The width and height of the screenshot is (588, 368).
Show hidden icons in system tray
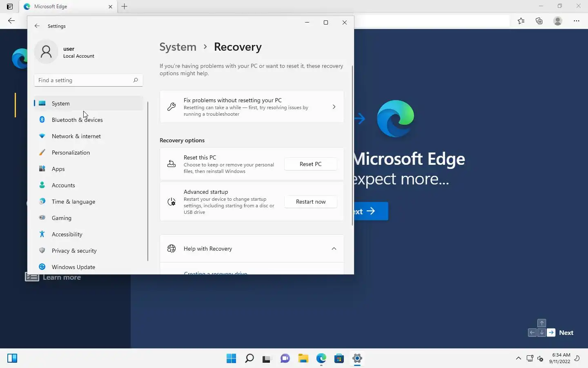pyautogui.click(x=519, y=359)
